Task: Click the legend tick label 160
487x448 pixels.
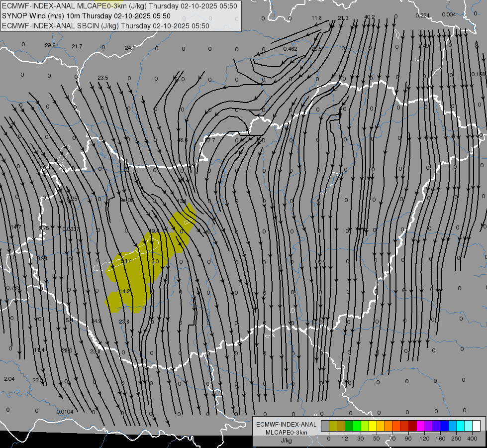Action: 440,439
